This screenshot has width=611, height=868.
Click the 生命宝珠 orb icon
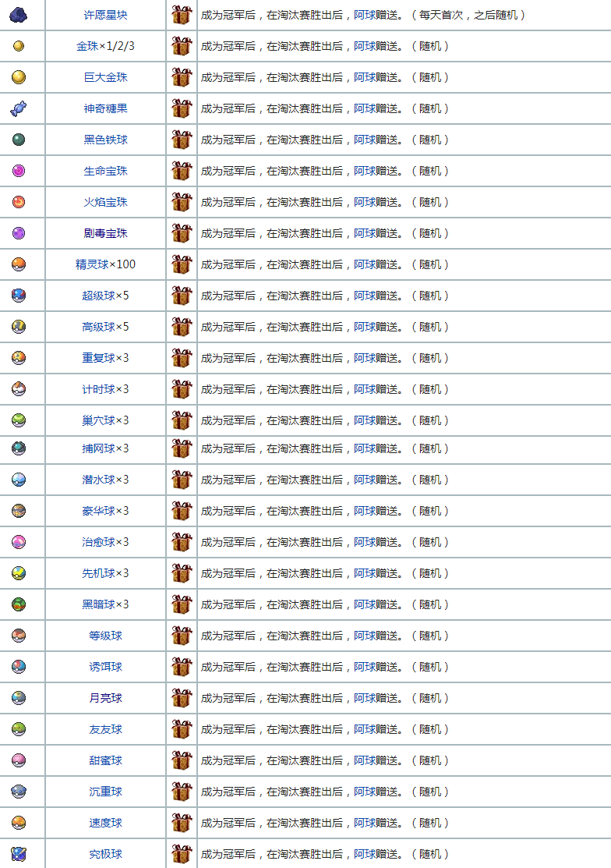tap(19, 171)
